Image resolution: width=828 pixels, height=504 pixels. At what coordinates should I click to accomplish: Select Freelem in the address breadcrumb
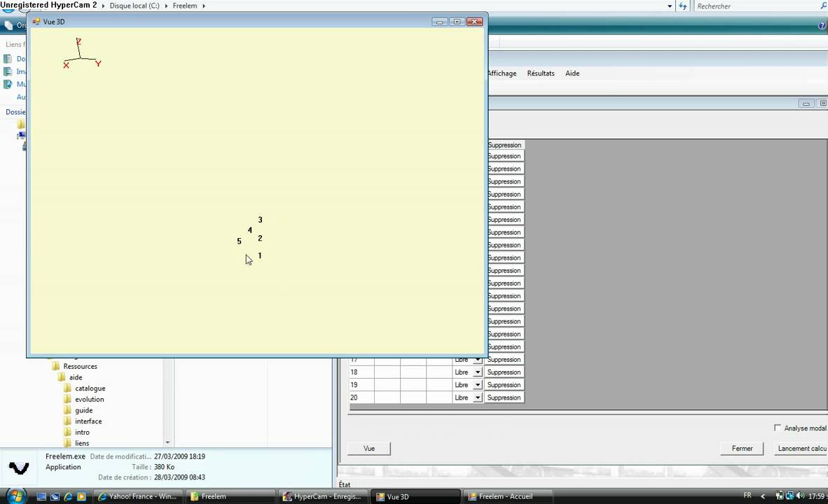tap(185, 6)
